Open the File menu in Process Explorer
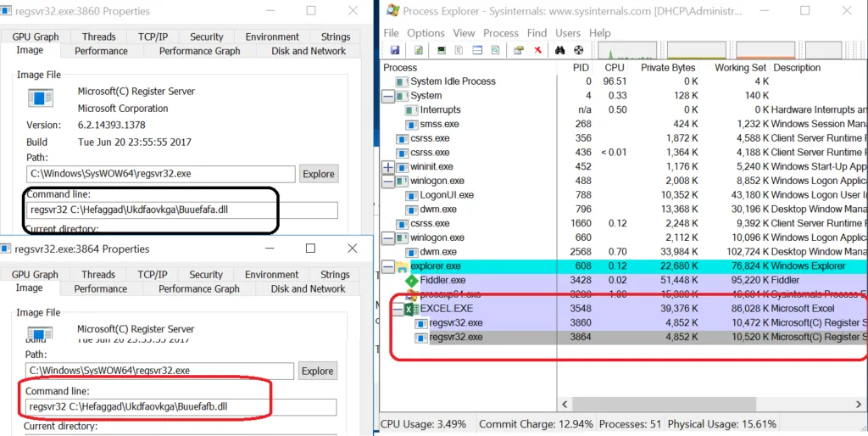 (391, 33)
